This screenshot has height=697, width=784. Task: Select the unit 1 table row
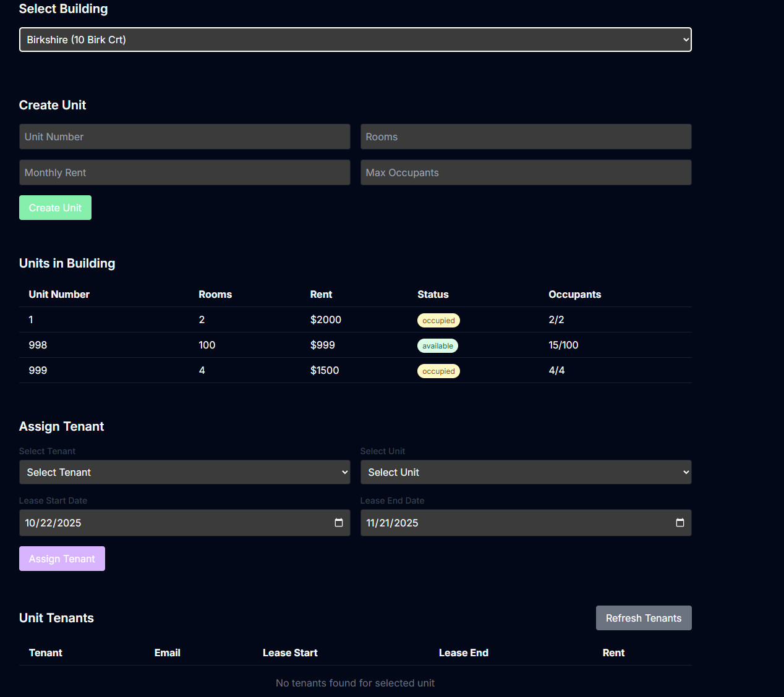pyautogui.click(x=355, y=319)
